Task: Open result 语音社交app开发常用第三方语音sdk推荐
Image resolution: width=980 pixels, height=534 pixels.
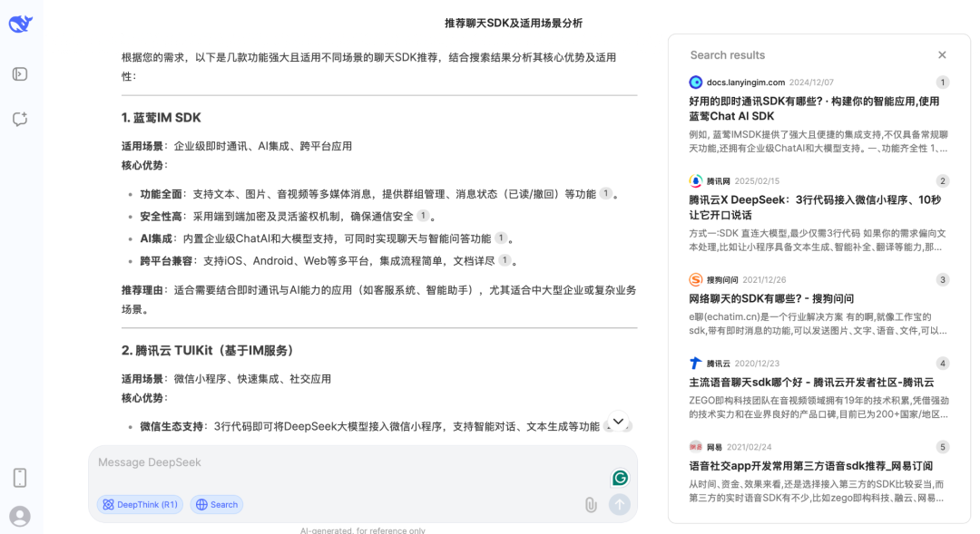Action: pyautogui.click(x=810, y=466)
